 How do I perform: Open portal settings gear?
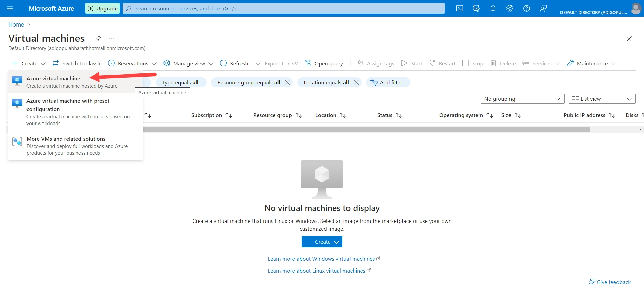(510, 8)
